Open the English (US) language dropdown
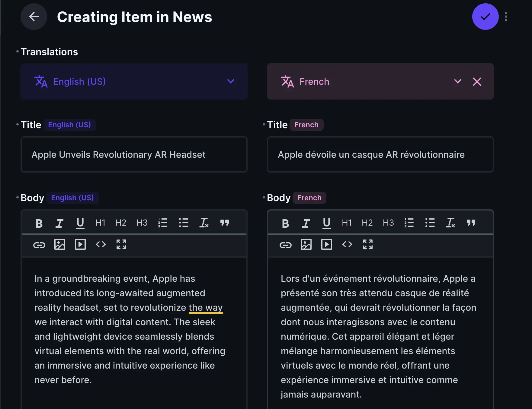This screenshot has height=409, width=532. [230, 81]
